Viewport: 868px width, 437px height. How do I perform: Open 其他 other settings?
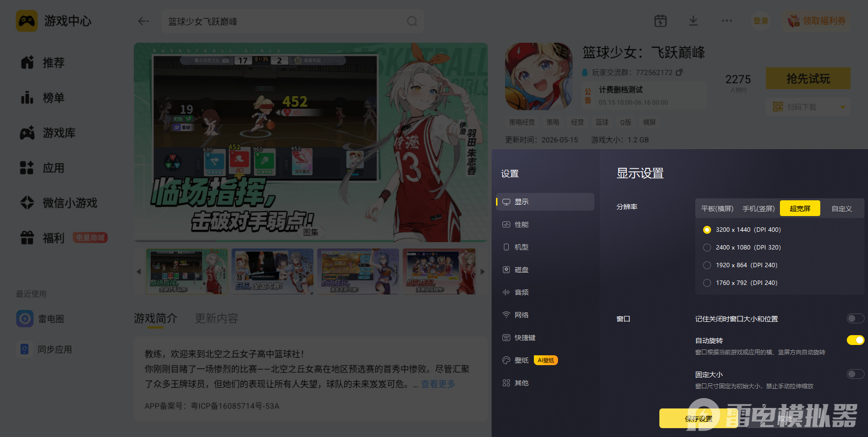(x=545, y=383)
